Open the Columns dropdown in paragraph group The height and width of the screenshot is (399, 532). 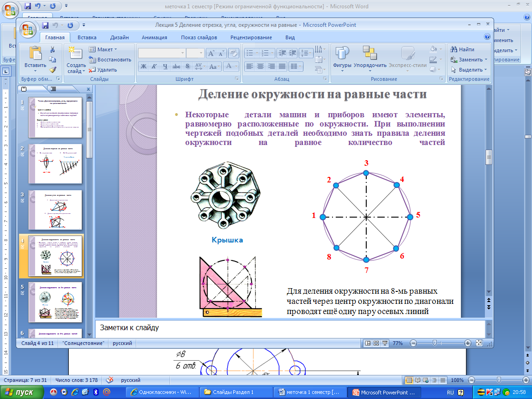click(x=296, y=66)
